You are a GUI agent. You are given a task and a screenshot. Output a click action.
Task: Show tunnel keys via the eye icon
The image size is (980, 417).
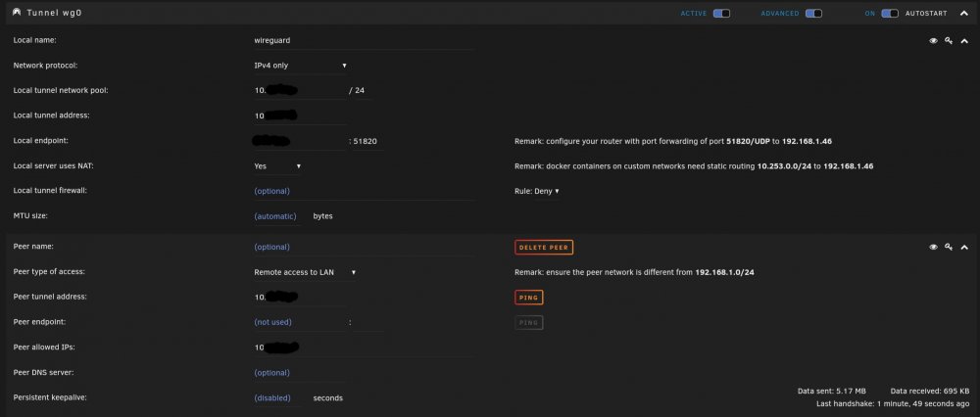(933, 40)
